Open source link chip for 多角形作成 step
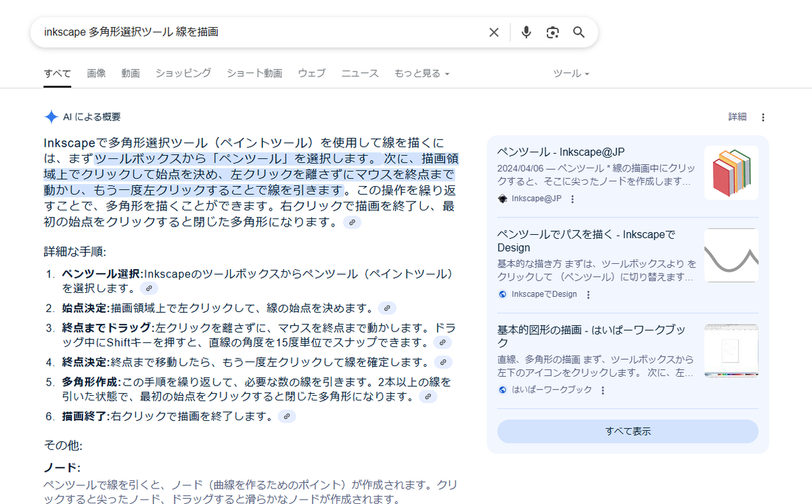Viewport: 812px width, 504px height. [428, 396]
